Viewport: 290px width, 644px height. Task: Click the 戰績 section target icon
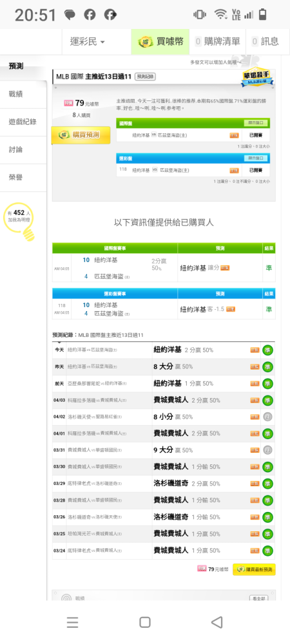(66, 598)
